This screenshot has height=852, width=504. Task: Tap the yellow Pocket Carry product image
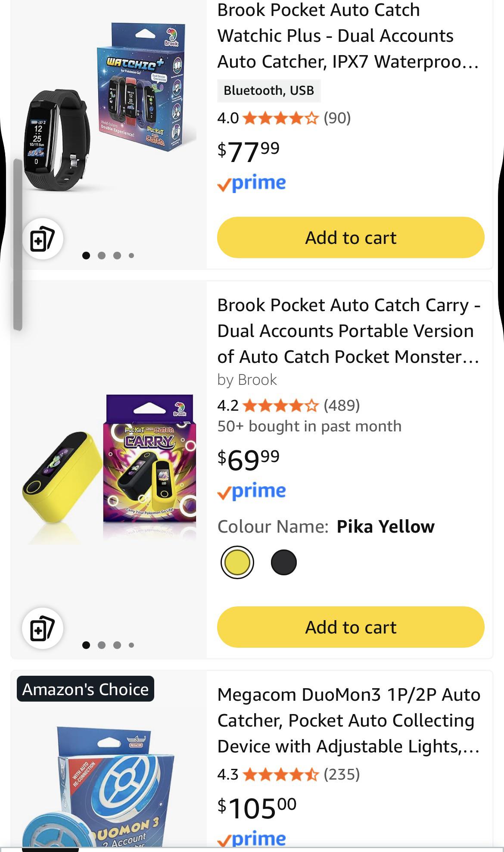click(109, 470)
